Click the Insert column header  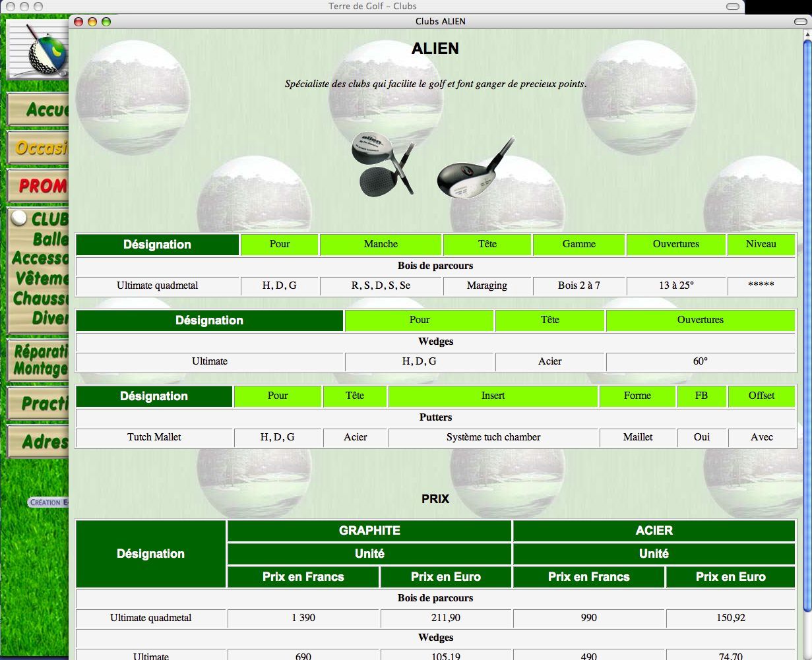click(x=493, y=396)
